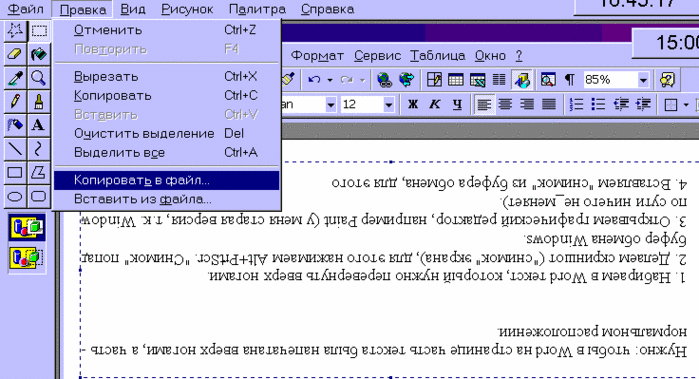
Task: Select the Free-Form Select tool in Paint
Action: (15, 31)
